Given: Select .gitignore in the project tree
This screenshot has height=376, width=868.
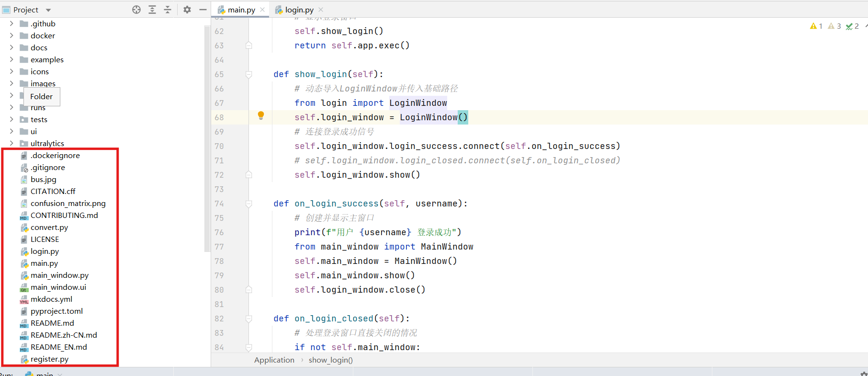Looking at the screenshot, I should point(48,167).
